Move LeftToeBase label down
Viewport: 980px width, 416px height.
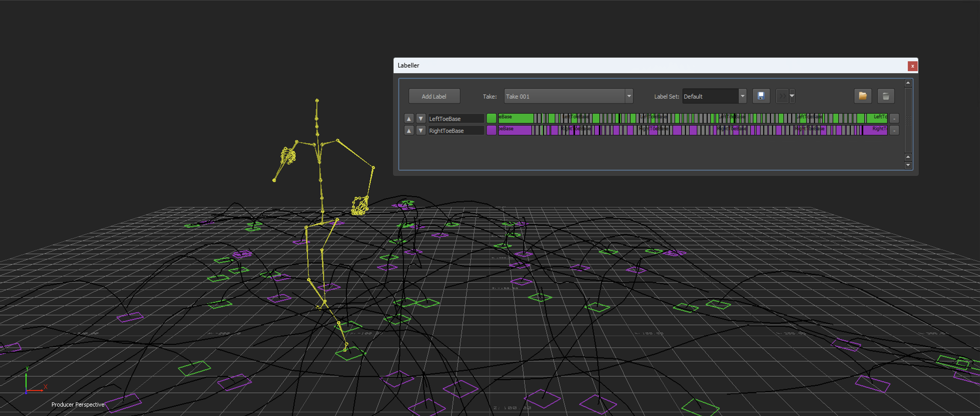pyautogui.click(x=421, y=119)
